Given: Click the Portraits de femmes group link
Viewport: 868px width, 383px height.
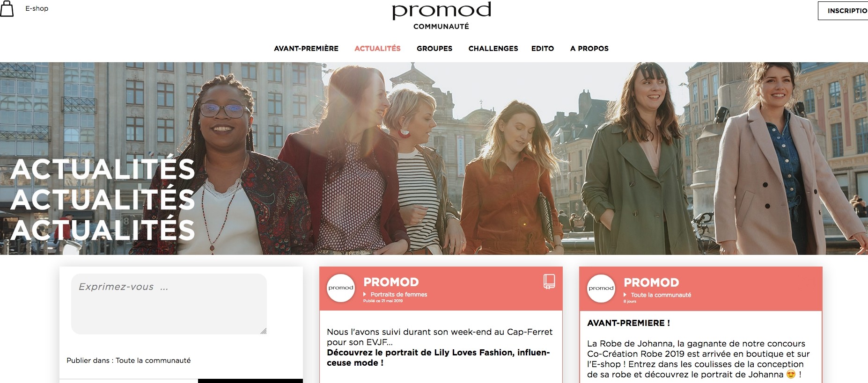Looking at the screenshot, I should click(x=399, y=295).
